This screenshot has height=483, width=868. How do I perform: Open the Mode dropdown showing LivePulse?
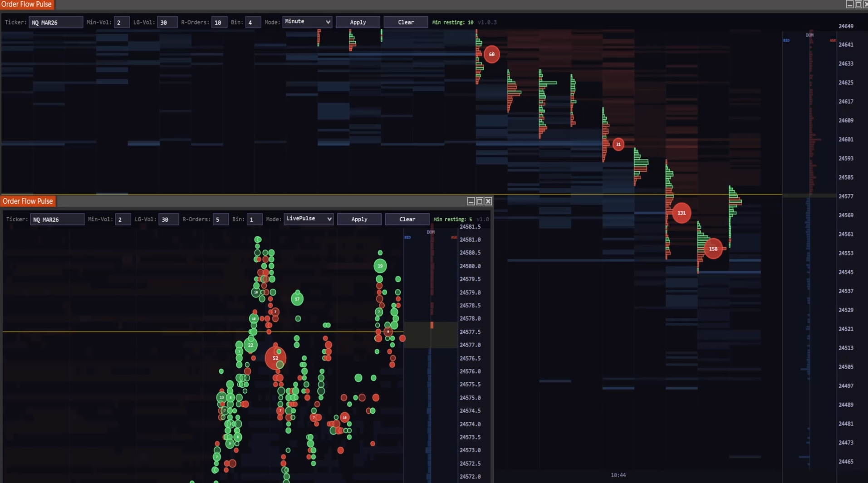click(309, 219)
